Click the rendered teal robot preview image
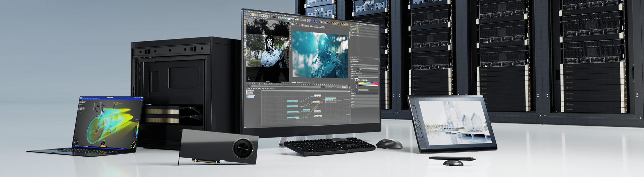 point(320,55)
